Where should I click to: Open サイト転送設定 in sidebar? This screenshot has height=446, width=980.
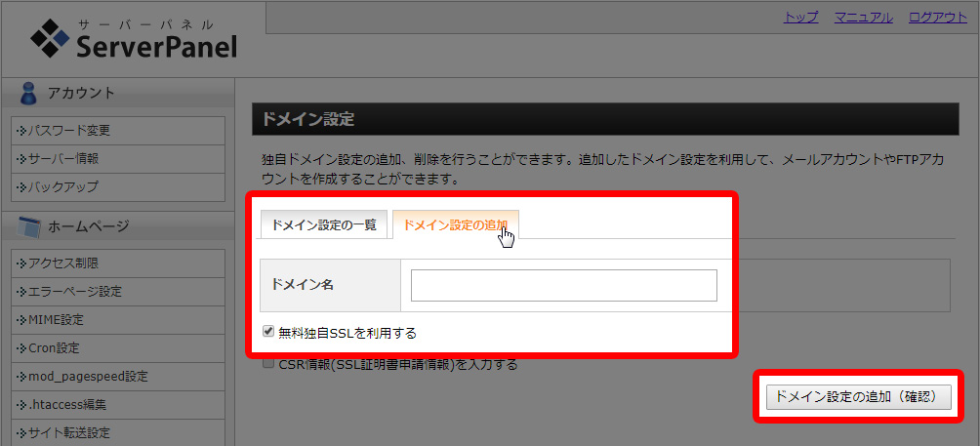pyautogui.click(x=117, y=432)
